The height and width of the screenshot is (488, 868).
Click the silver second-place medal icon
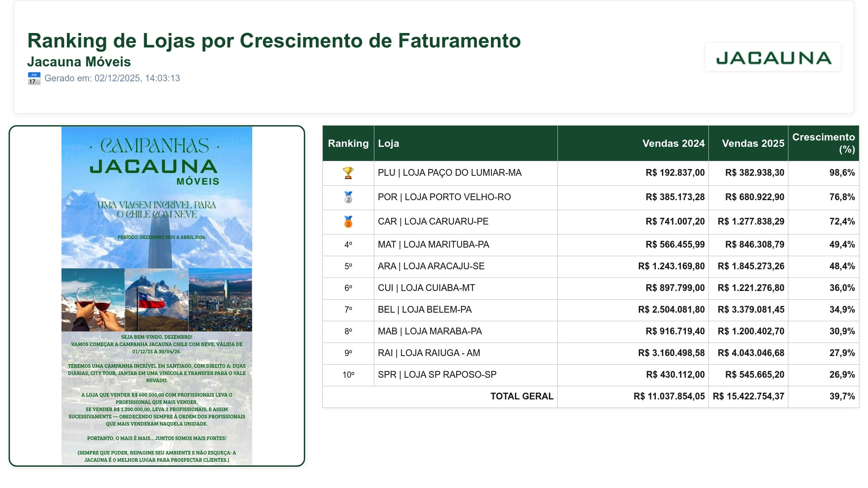pyautogui.click(x=348, y=197)
